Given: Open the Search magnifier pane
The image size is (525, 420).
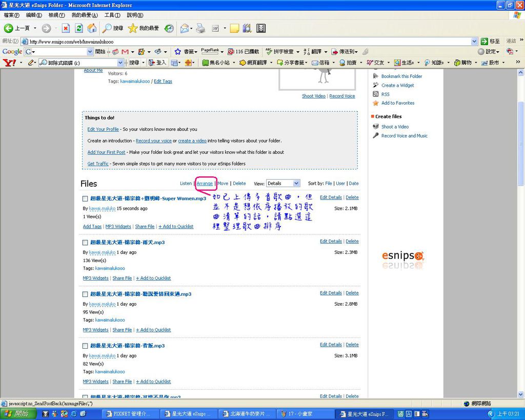Looking at the screenshot, I should (x=107, y=28).
